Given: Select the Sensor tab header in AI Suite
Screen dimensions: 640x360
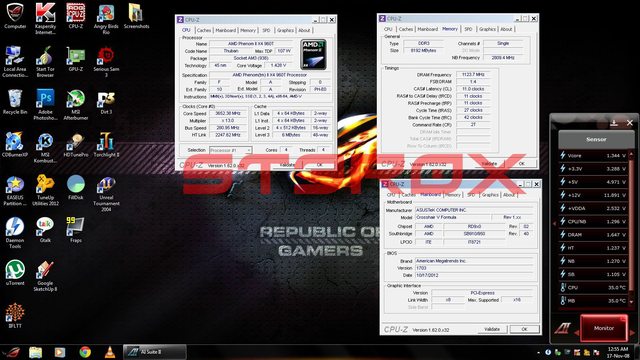Looking at the screenshot, I should pos(596,140).
